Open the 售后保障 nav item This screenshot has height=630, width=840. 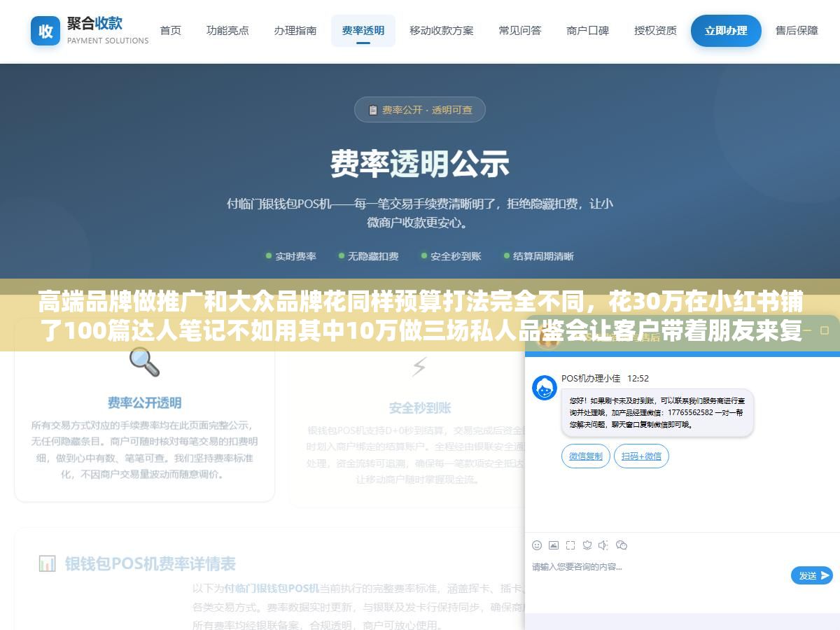click(x=797, y=31)
